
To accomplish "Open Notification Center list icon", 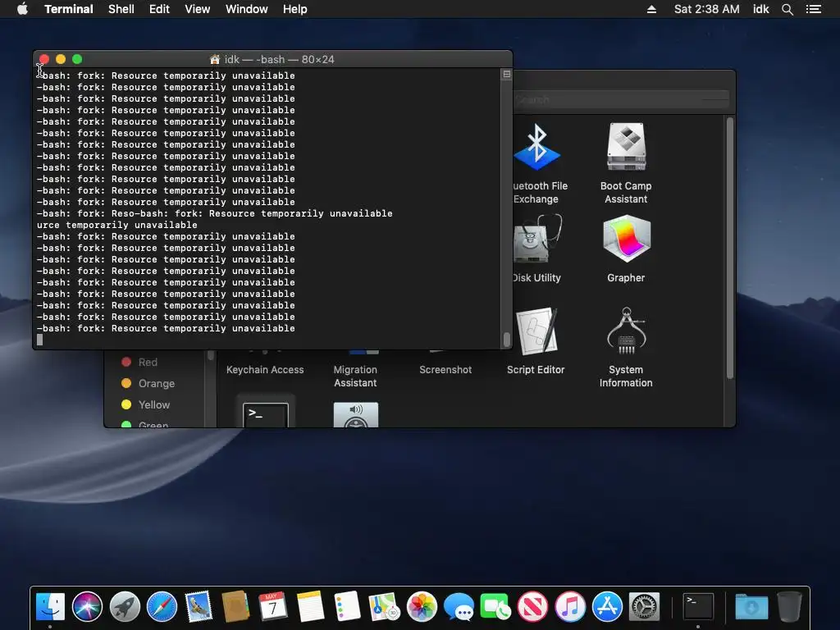I will [814, 9].
